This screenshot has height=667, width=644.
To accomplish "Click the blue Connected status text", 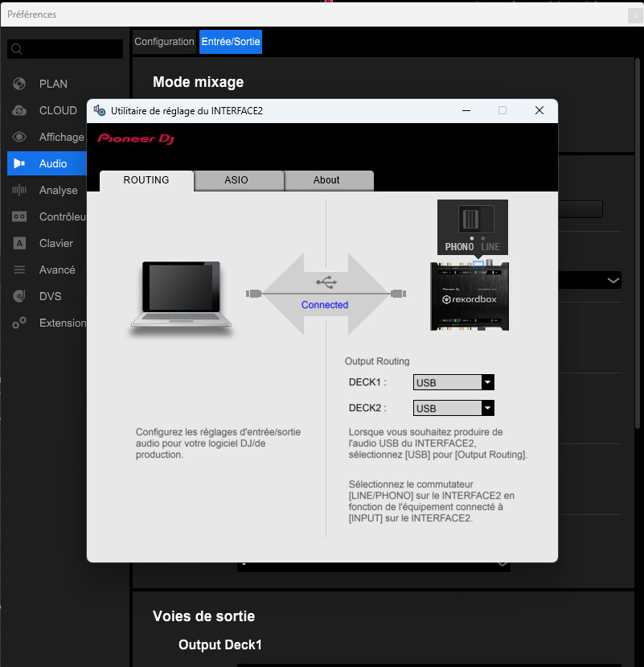I will (325, 305).
